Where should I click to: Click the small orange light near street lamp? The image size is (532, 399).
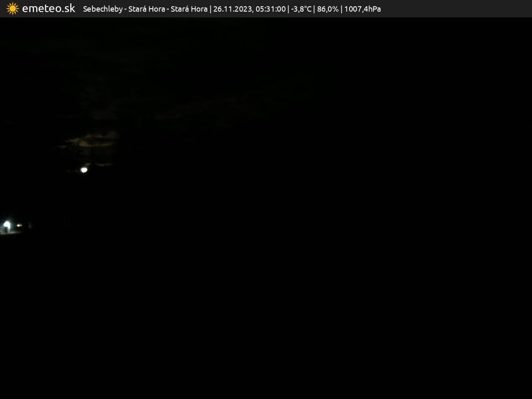tap(19, 225)
